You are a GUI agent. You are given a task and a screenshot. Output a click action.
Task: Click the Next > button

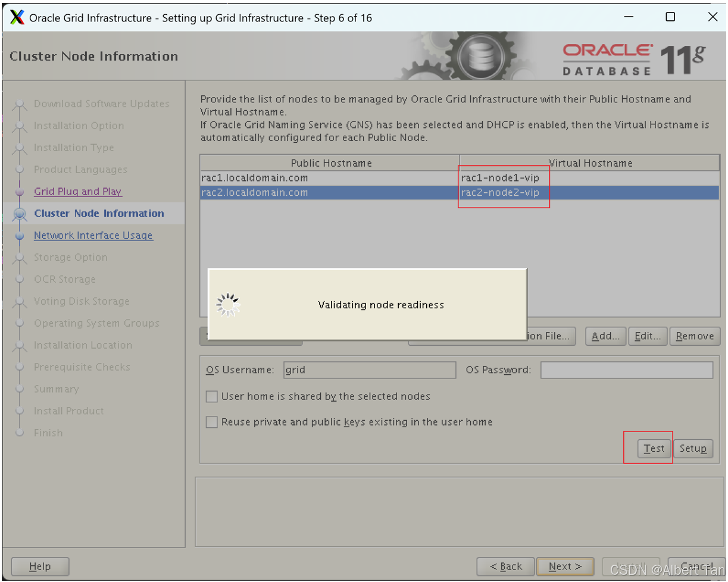(565, 567)
